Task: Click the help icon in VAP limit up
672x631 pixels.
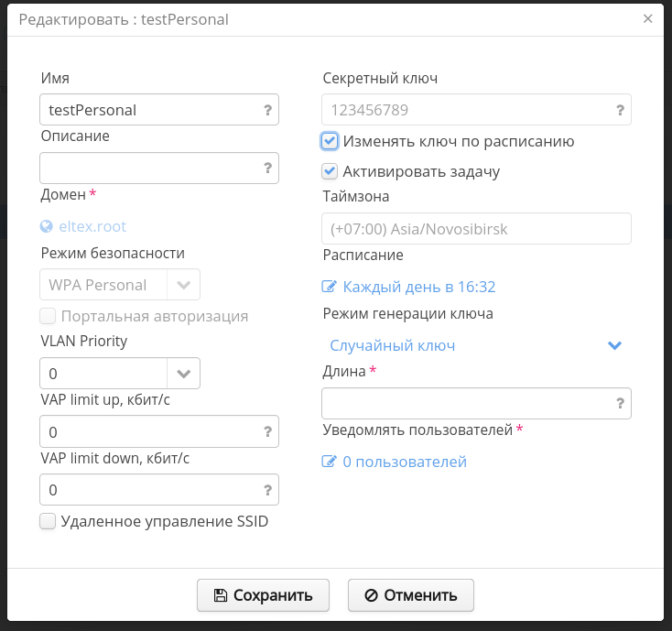Action: click(x=267, y=431)
